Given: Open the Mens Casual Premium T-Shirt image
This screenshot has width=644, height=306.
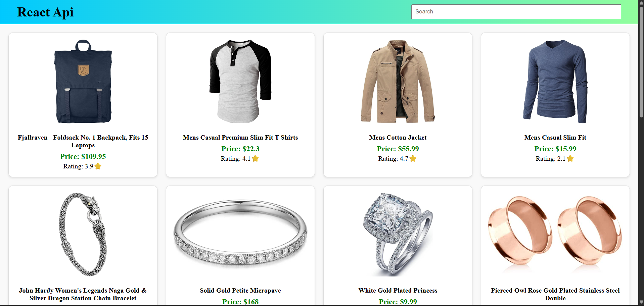Looking at the screenshot, I should pyautogui.click(x=240, y=82).
